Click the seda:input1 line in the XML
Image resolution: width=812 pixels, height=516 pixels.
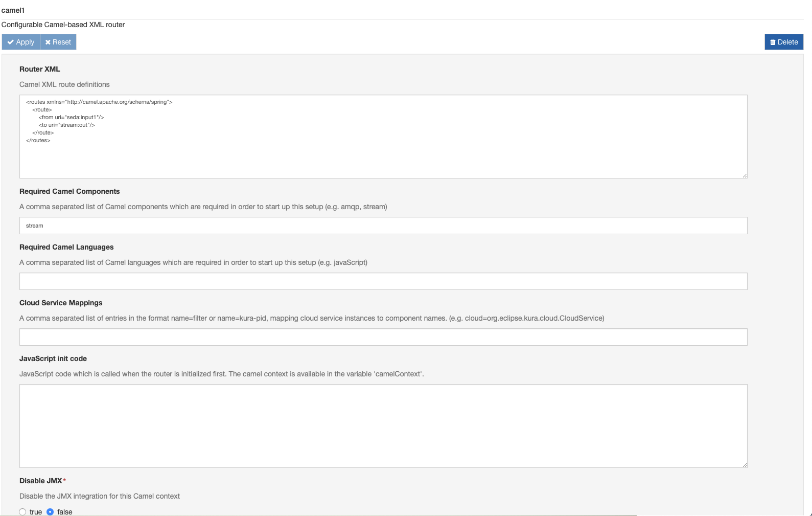tap(71, 117)
